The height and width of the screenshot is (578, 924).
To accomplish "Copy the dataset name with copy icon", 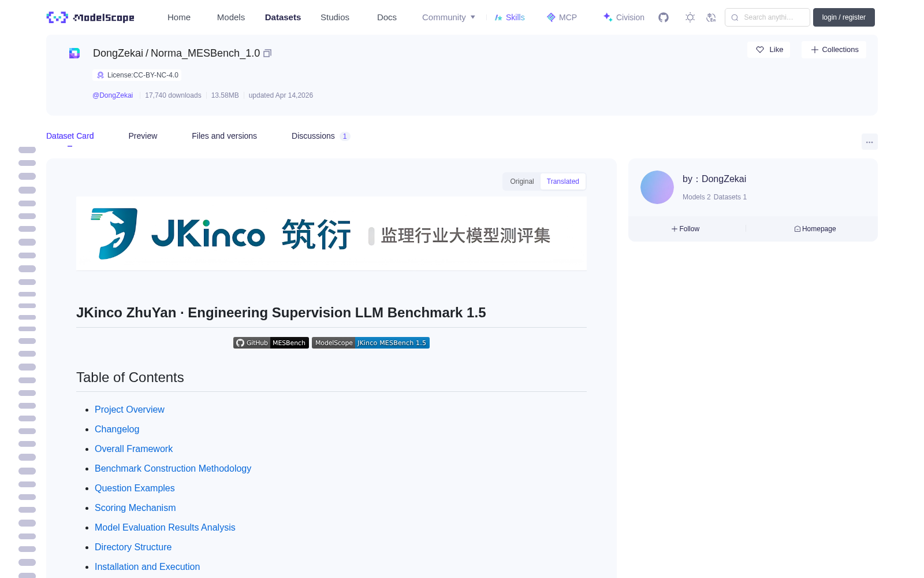I will pos(267,53).
